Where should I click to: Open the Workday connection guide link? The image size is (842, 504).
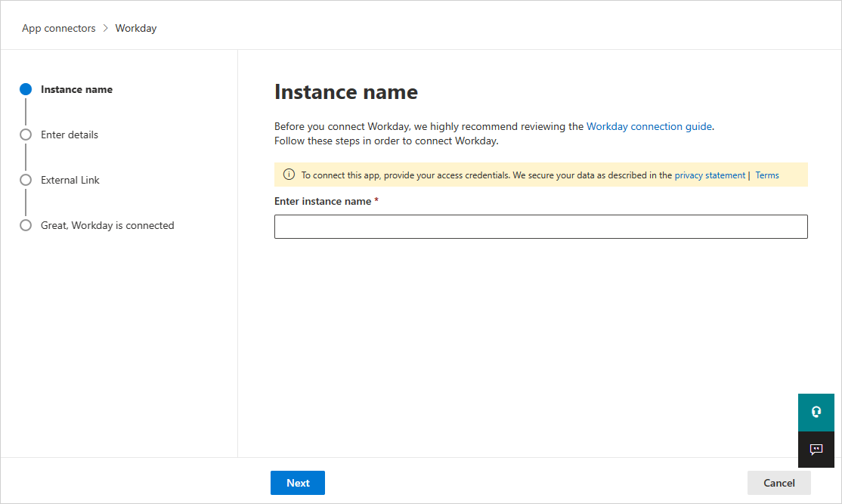click(x=649, y=126)
